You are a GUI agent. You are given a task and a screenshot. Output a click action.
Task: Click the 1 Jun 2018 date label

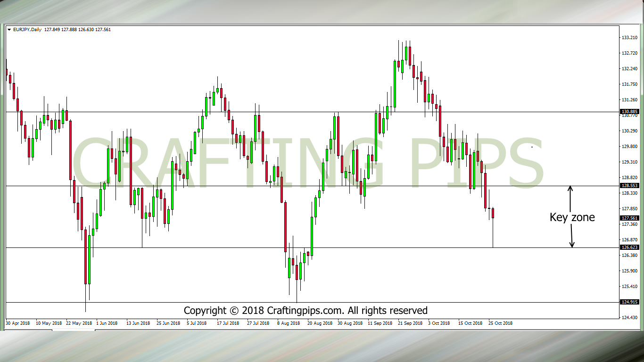point(107,323)
